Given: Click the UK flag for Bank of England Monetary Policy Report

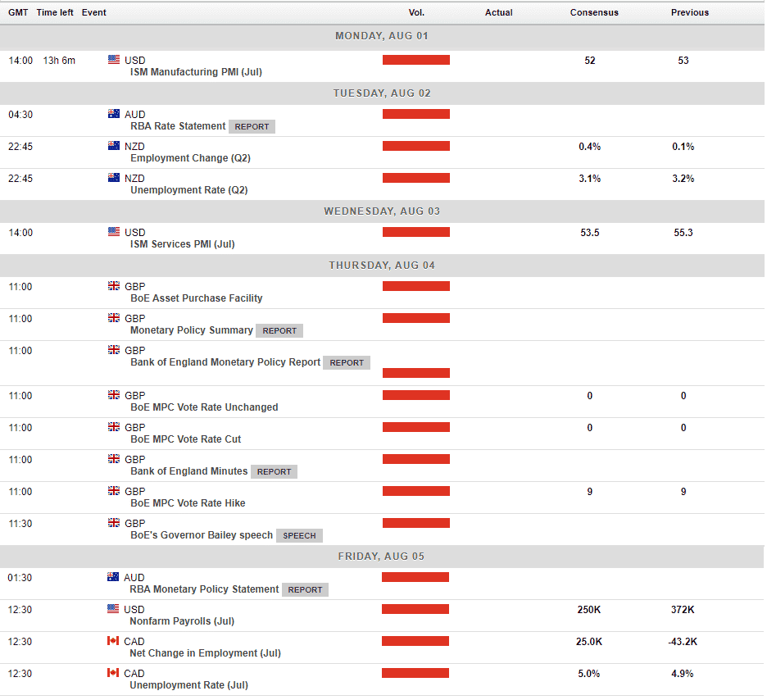Looking at the screenshot, I should click(113, 350).
